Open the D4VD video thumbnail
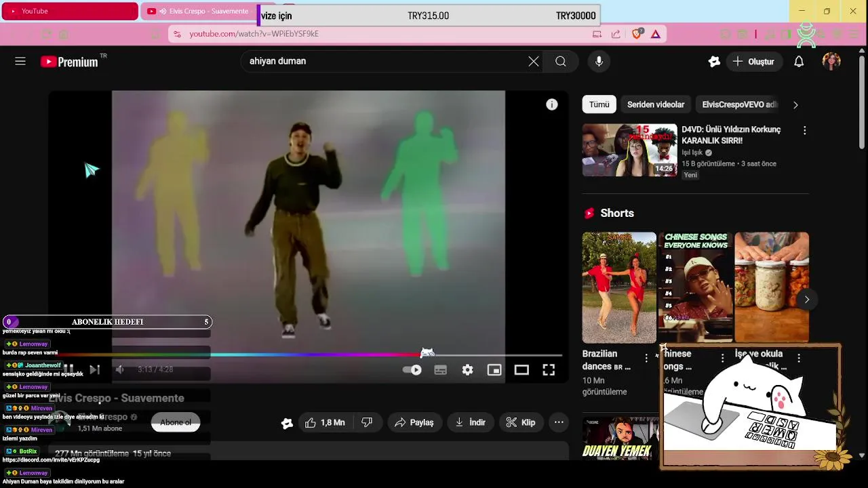This screenshot has height=488, width=868. pyautogui.click(x=629, y=150)
